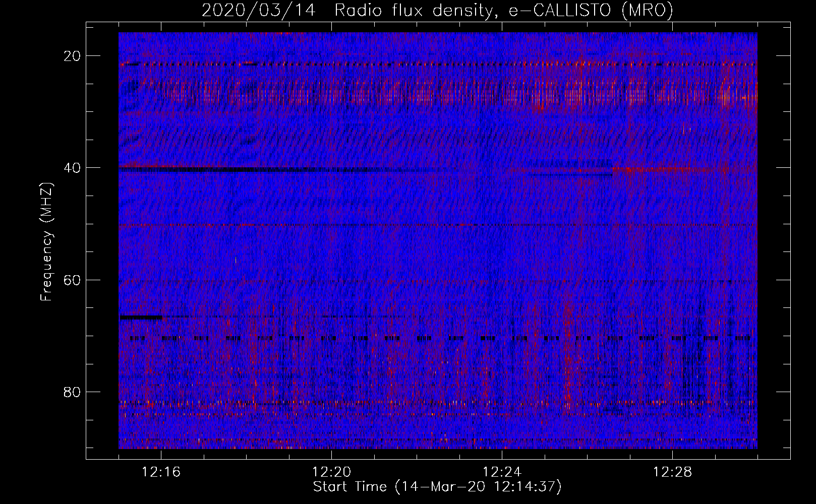Click the '20' frequency tick label
This screenshot has width=816, height=504.
pyautogui.click(x=73, y=56)
